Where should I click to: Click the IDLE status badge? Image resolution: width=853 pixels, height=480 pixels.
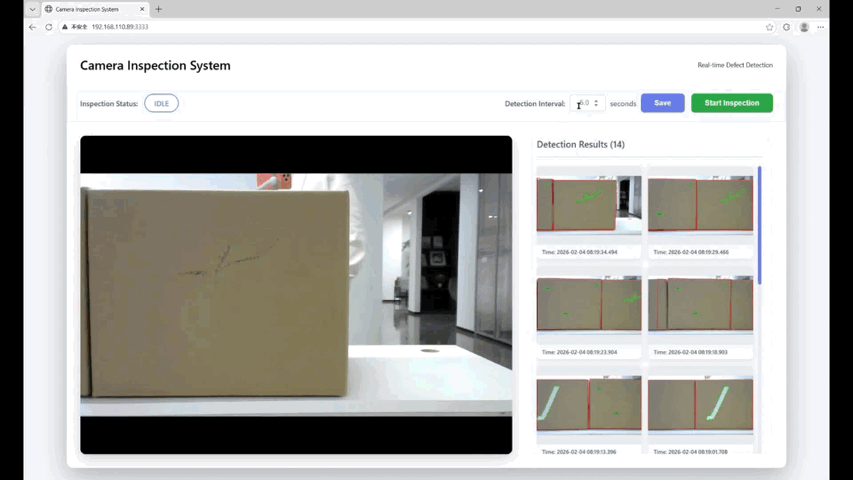(161, 103)
